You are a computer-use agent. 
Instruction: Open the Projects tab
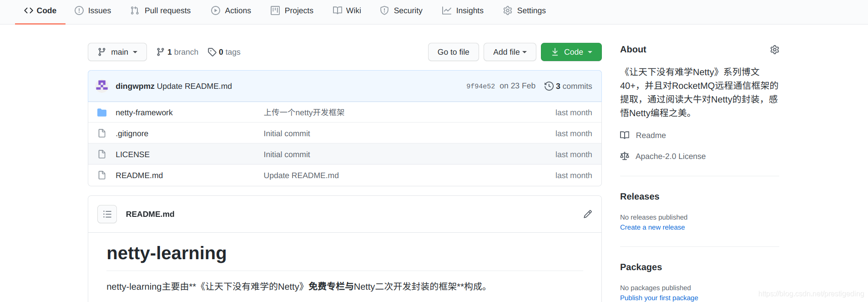point(292,10)
